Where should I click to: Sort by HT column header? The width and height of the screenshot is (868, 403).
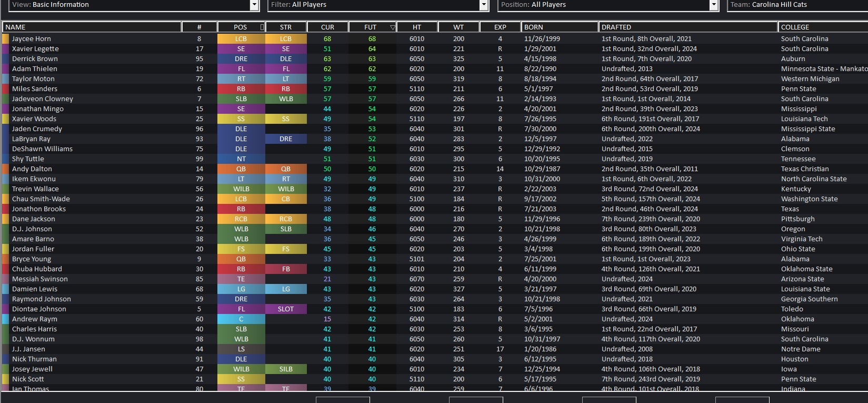[x=417, y=27]
